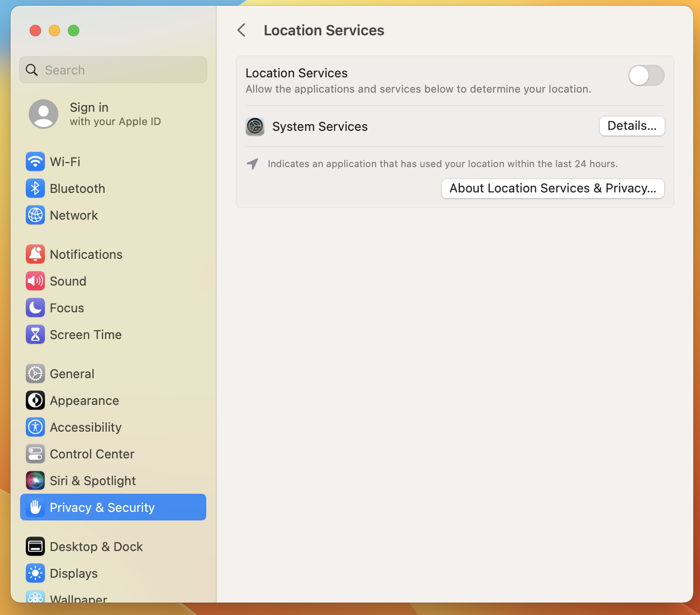The width and height of the screenshot is (700, 615).
Task: Open About Location Services & Privacy
Action: pos(552,189)
